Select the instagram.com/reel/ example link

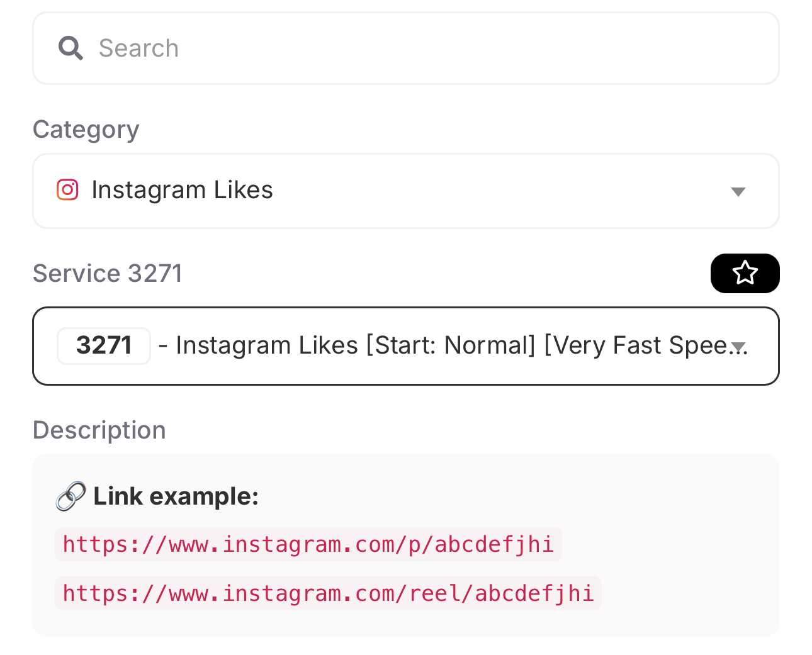pos(328,593)
